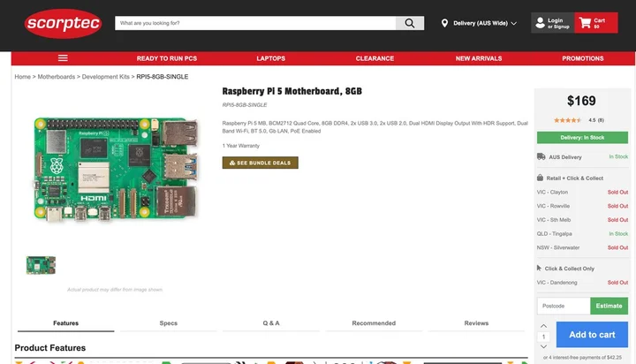Open the Clearance menu item
636x364 pixels.
tap(375, 58)
